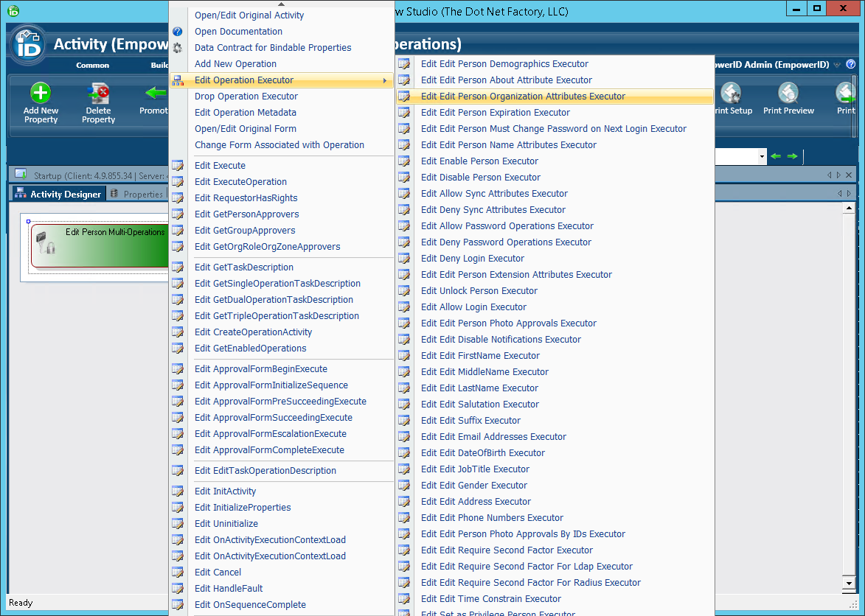Screen dimensions: 865x616
Task: Switch to the Properties tab
Action: click(145, 193)
